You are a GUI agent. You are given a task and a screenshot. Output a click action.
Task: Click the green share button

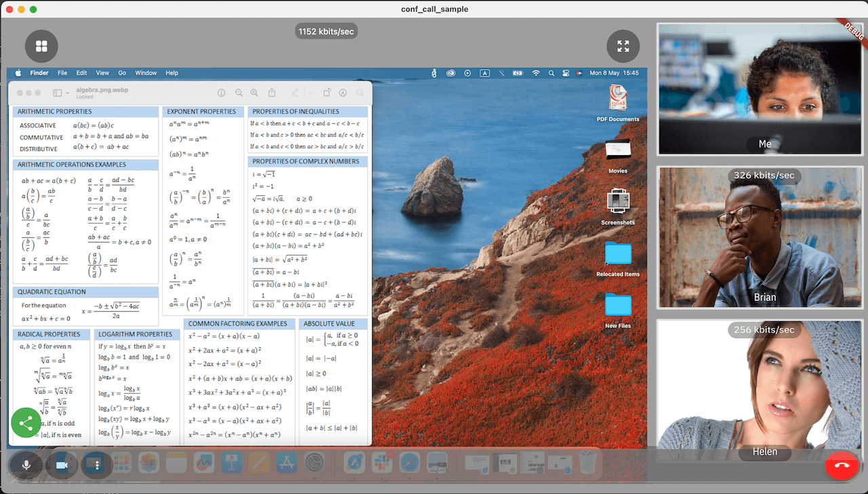(26, 424)
